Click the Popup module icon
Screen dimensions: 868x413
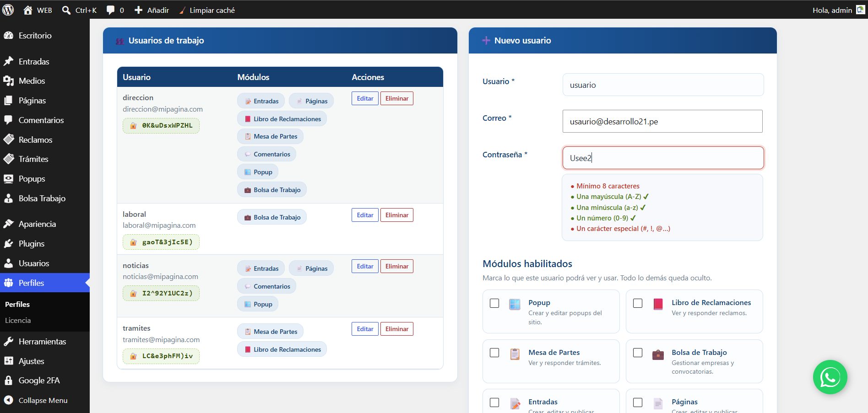[x=515, y=305]
